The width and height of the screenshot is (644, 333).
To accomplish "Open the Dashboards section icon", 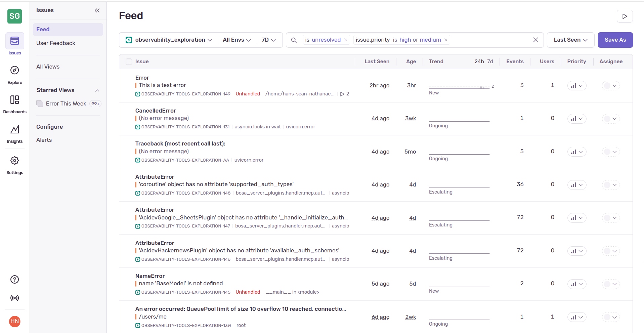I will point(14,104).
